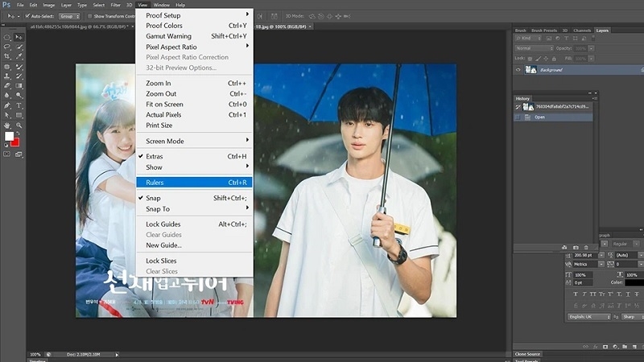
Task: Enable Show Transform Controls checkbox
Action: 89,15
